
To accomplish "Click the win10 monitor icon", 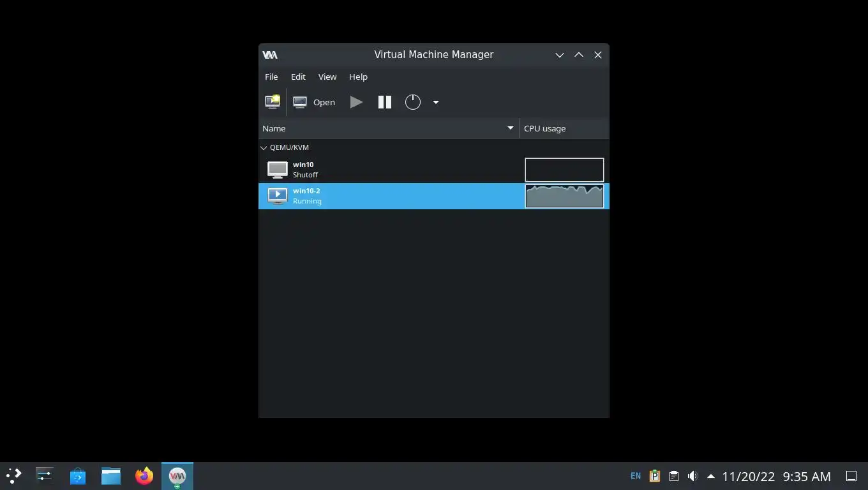I will (277, 170).
